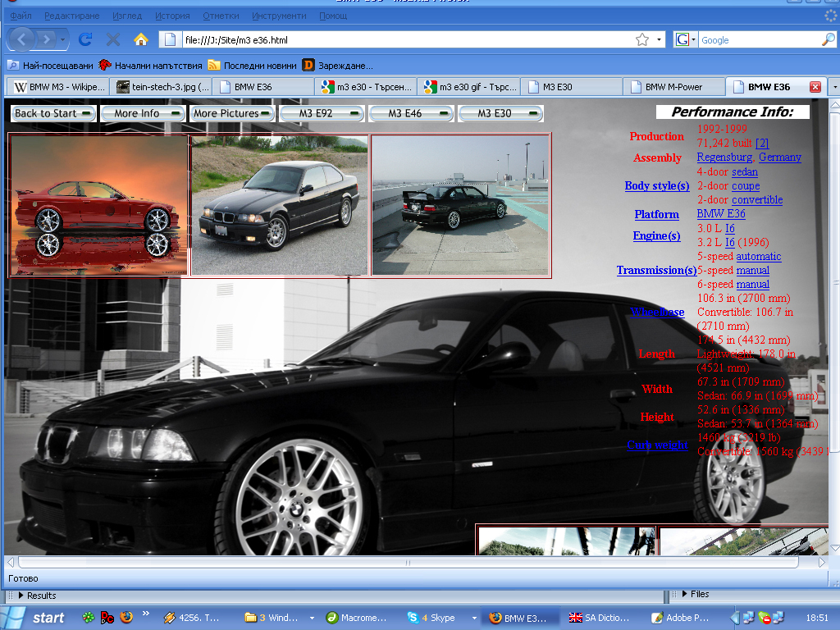
Task: Open the Skype taskbar group
Action: [441, 618]
